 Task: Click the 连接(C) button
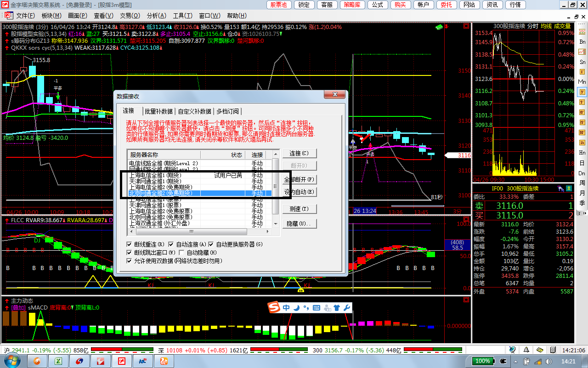coord(299,154)
